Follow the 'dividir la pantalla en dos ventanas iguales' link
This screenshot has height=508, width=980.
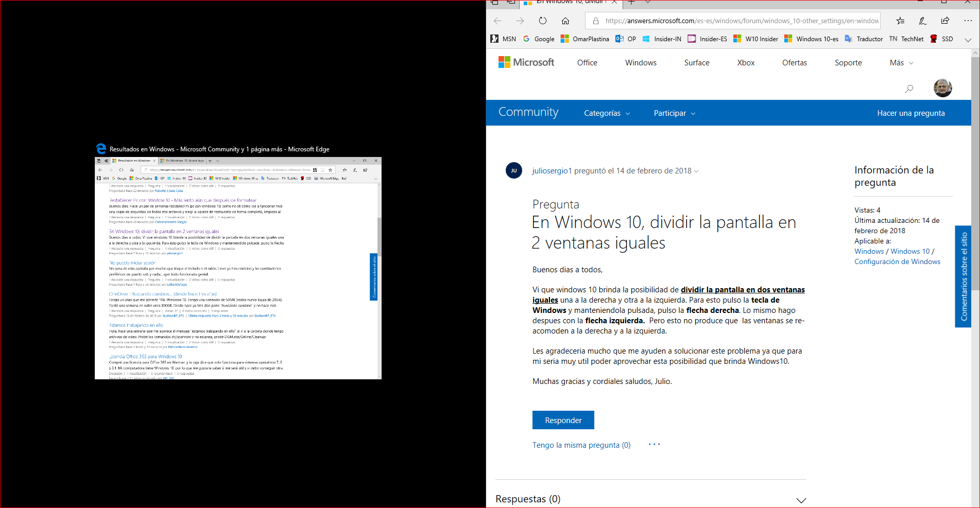click(668, 295)
